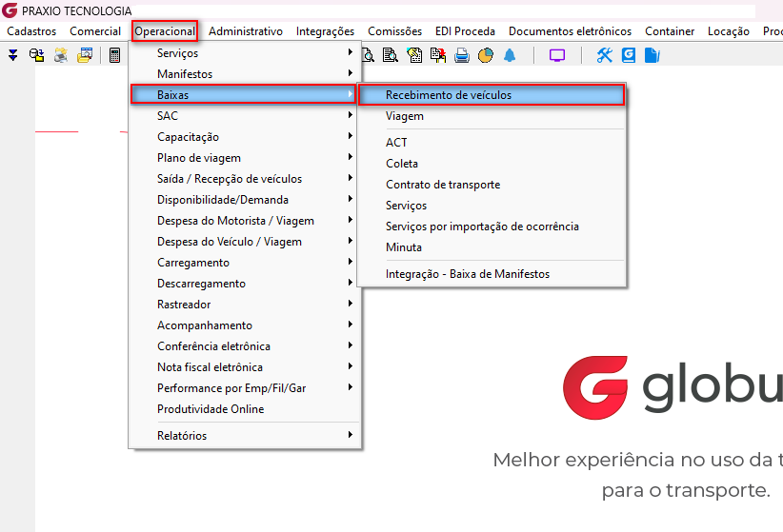
Task: Click the double down-arrow toolbar icon
Action: pyautogui.click(x=13, y=55)
